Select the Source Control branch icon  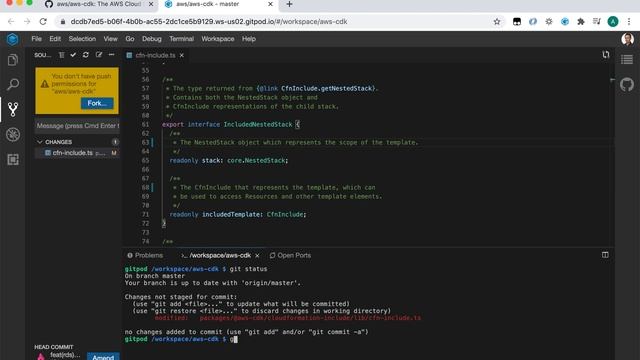[13, 109]
